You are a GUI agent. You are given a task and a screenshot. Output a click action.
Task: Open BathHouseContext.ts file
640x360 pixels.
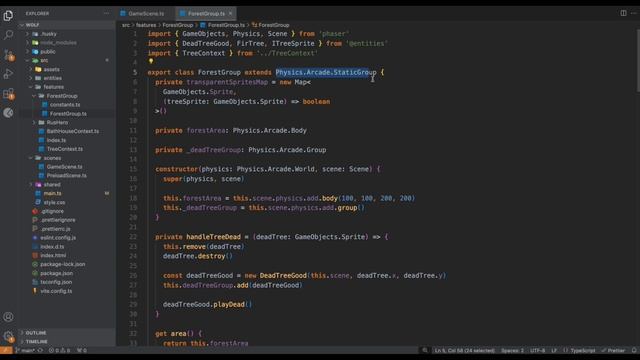coord(67,131)
